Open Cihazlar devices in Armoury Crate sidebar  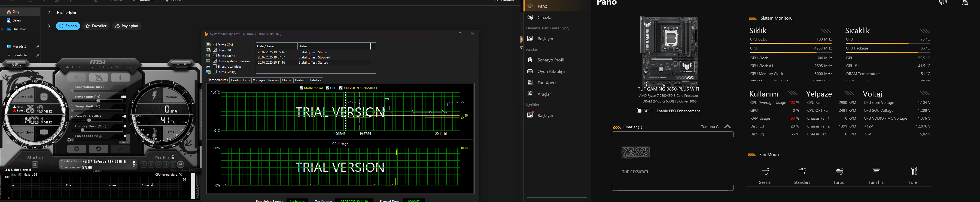point(557,17)
